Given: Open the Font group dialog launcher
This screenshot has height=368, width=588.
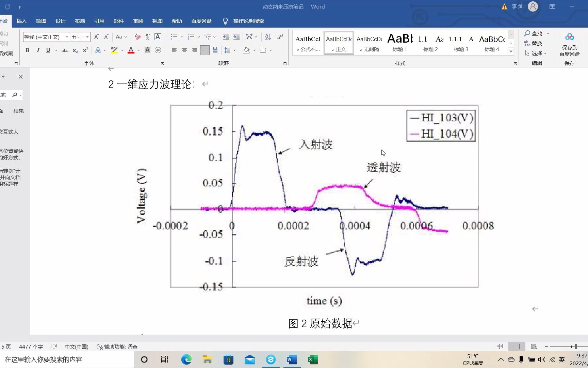Looking at the screenshot, I should [x=162, y=64].
